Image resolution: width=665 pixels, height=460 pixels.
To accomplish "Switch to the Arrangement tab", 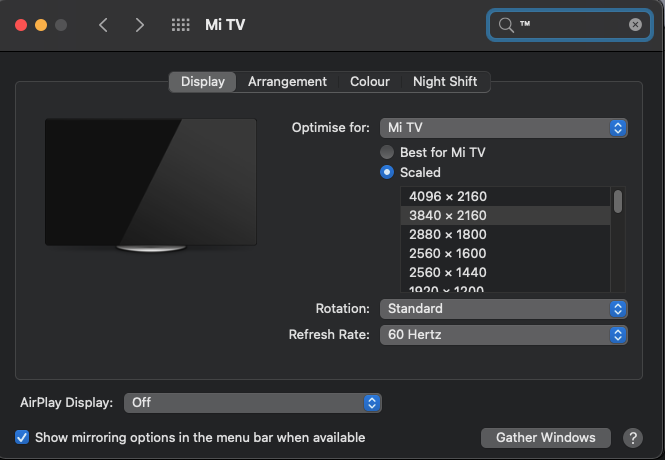I will [x=287, y=81].
